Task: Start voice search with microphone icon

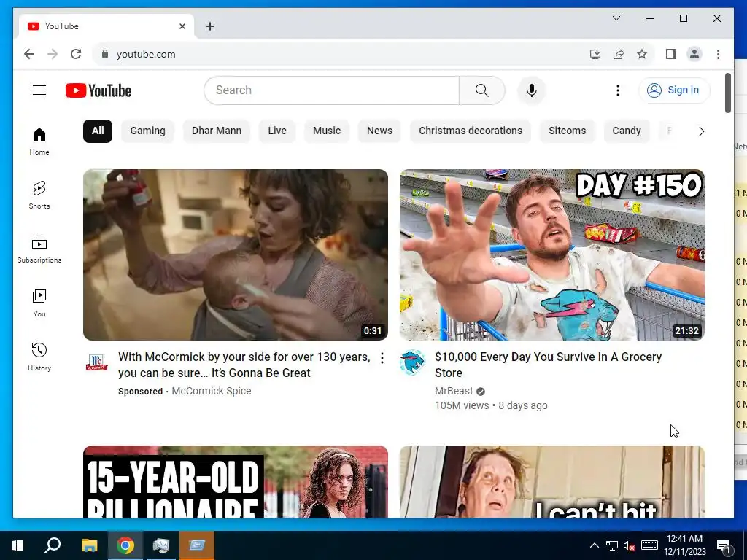Action: pyautogui.click(x=532, y=90)
